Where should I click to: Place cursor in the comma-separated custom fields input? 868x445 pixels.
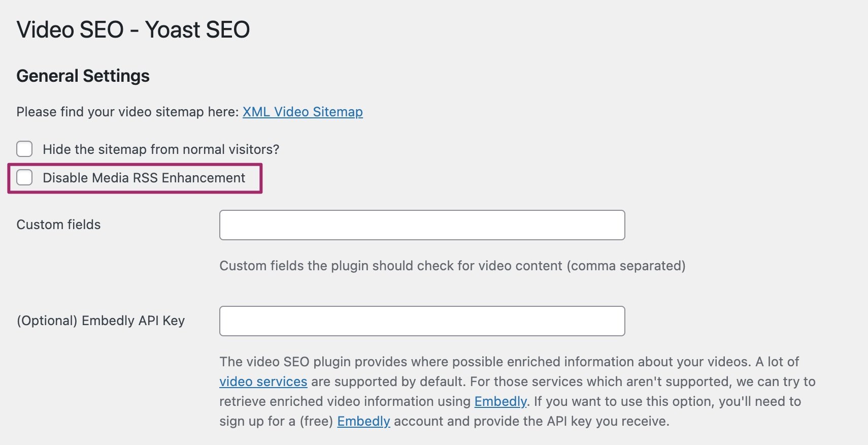coord(421,225)
